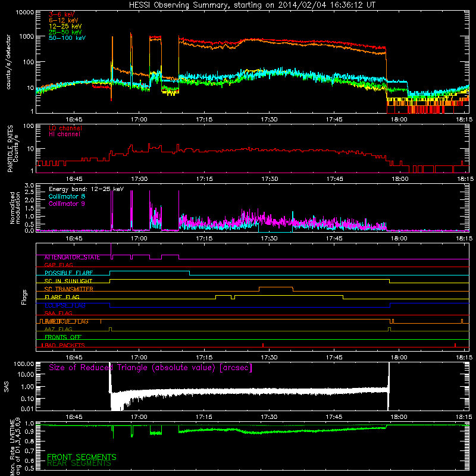The image size is (476, 476).
Task: Click the SC_TRANSMITTER flag label
Action: (x=69, y=289)
